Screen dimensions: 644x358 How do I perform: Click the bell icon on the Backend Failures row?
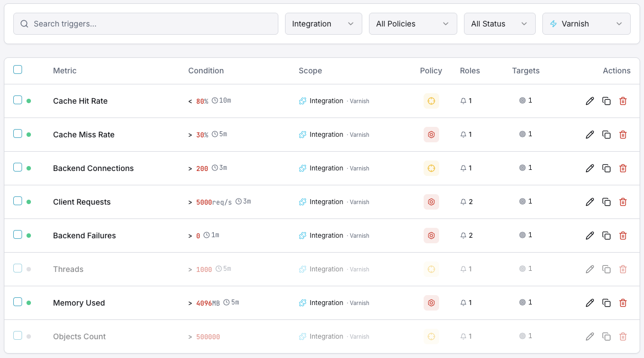[463, 235]
